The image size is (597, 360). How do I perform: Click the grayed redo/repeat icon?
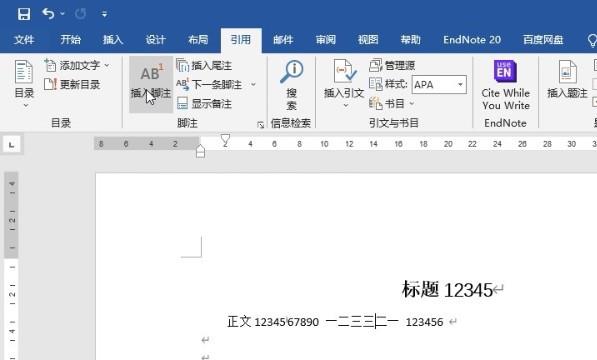[x=80, y=14]
